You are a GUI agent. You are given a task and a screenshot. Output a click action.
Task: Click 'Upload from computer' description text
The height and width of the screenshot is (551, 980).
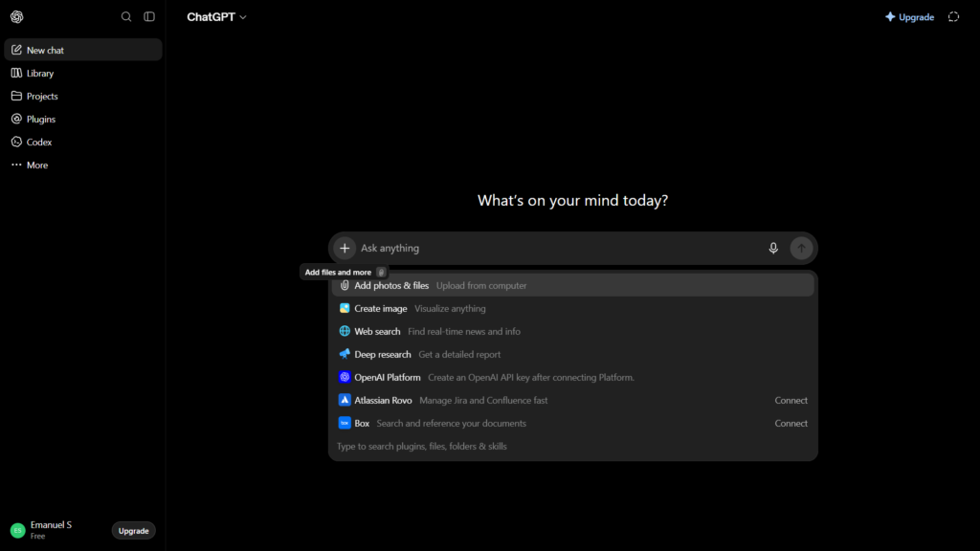[x=481, y=285]
